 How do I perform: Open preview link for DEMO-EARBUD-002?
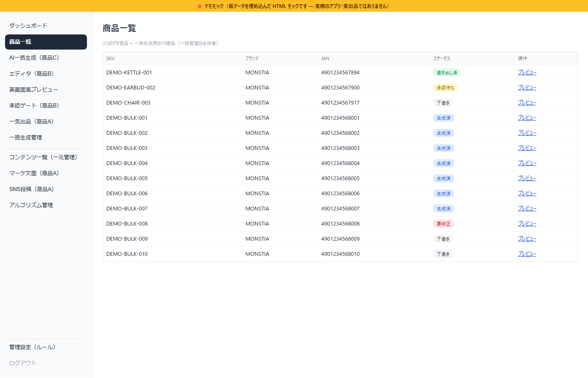click(527, 87)
